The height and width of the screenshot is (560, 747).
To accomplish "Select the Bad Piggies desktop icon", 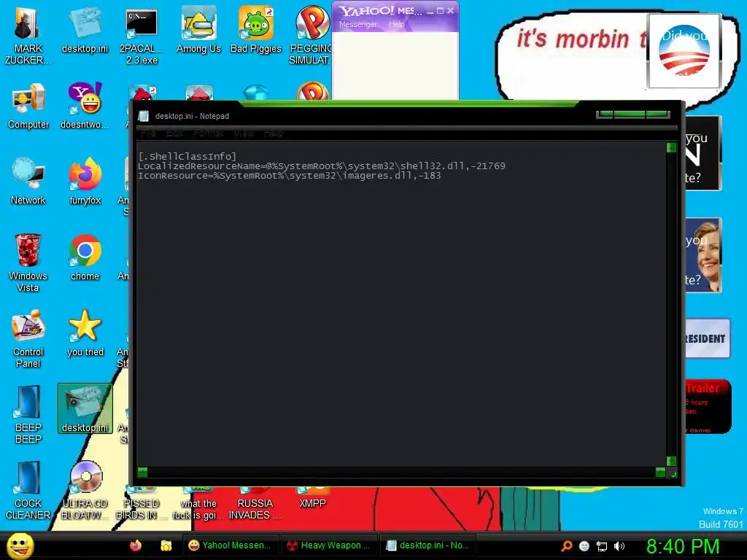I will point(256,30).
